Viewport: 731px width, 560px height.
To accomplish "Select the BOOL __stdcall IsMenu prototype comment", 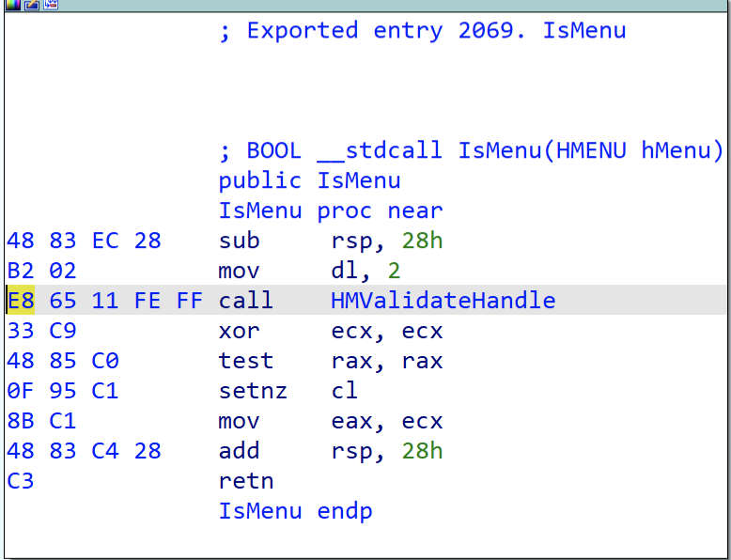I will click(471, 150).
